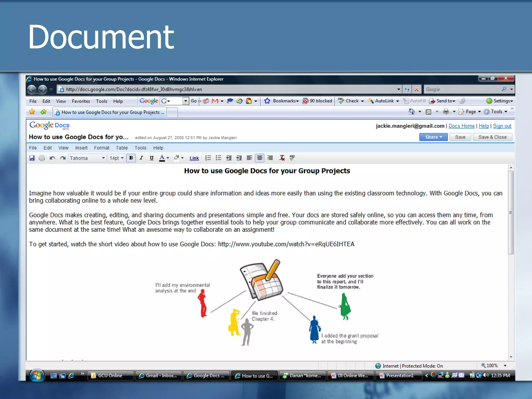Open IE Page menu dropdown
Viewport: 532px width, 399px height.
pos(470,112)
